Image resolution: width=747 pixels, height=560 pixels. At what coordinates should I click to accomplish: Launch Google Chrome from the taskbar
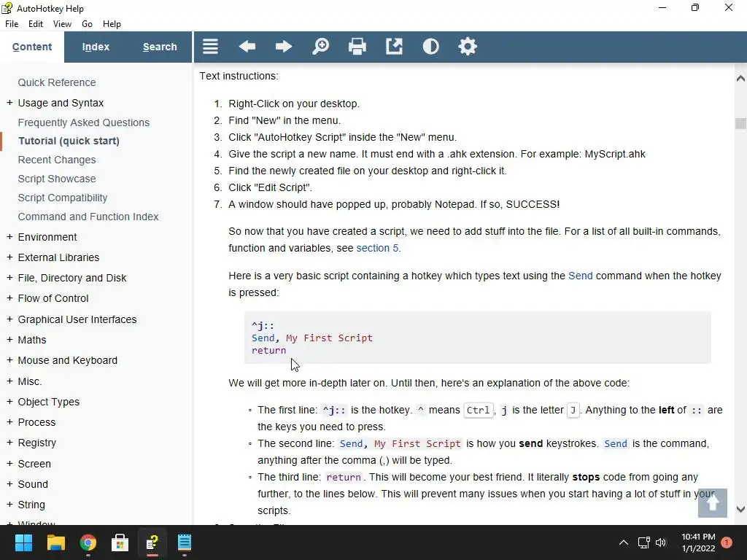coord(88,542)
